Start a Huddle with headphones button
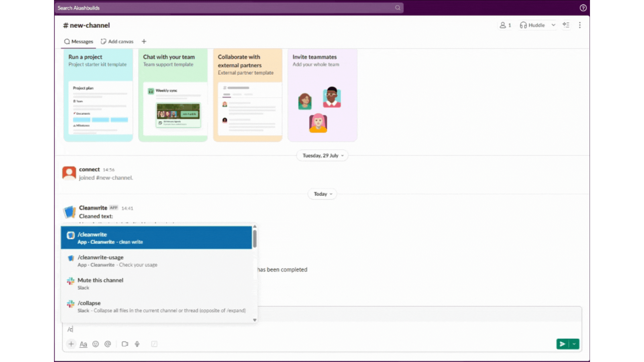Image resolution: width=644 pixels, height=362 pixels. pyautogui.click(x=532, y=25)
